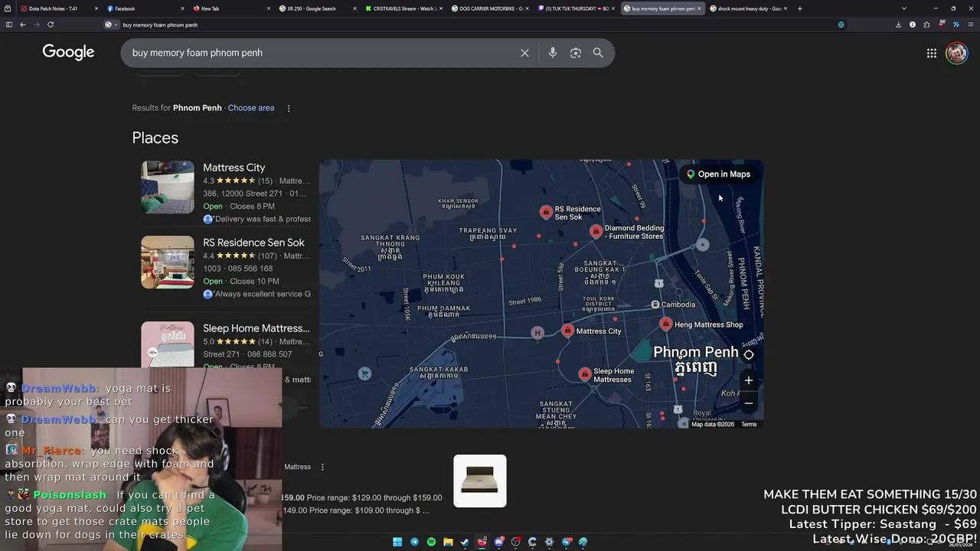Select the Heng Mattress Shop pin
Viewport: 980px width, 551px height.
665,324
